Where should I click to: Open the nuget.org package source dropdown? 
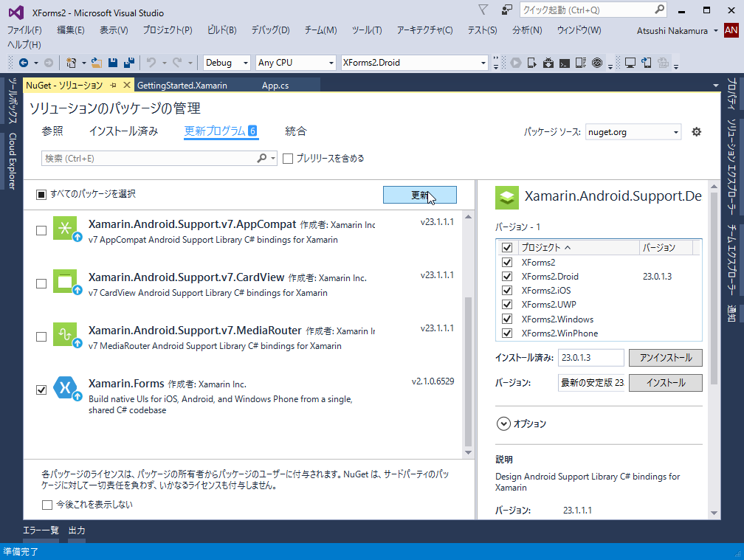[x=633, y=132]
